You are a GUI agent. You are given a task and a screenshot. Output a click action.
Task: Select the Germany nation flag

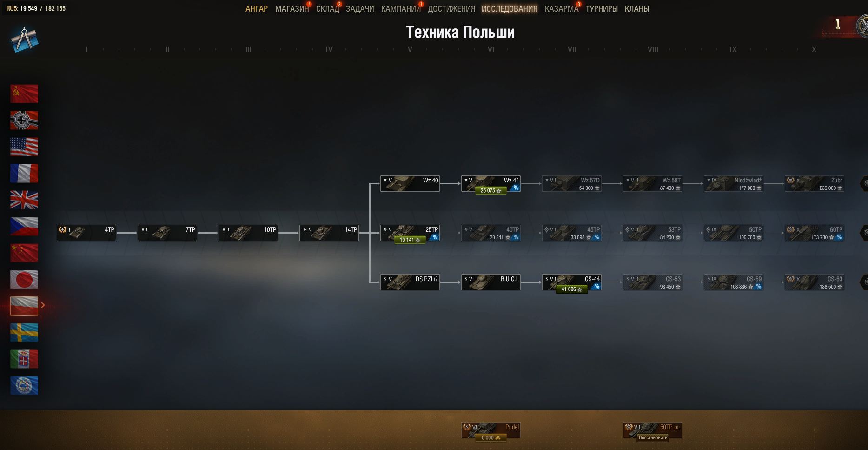pos(24,120)
